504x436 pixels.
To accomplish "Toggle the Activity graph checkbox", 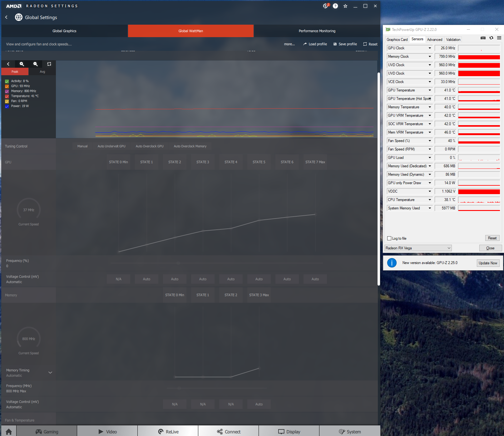I will coord(7,81).
